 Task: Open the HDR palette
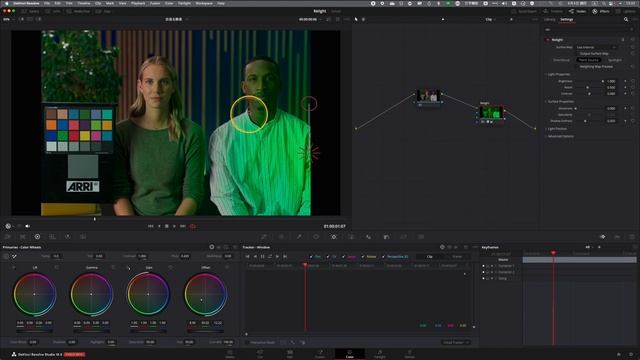coord(52,237)
